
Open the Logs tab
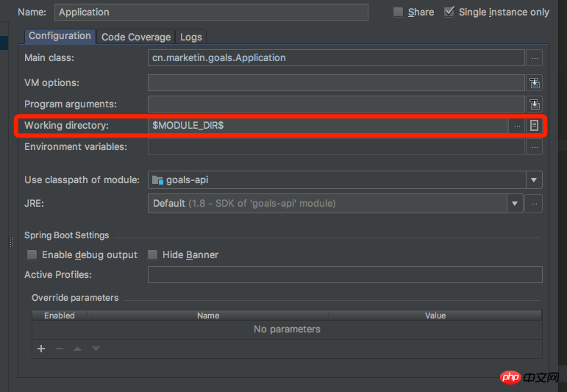click(191, 37)
